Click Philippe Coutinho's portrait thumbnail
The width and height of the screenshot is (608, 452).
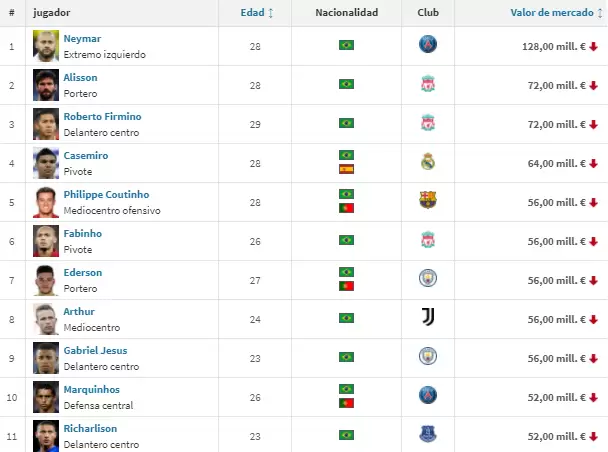45,200
